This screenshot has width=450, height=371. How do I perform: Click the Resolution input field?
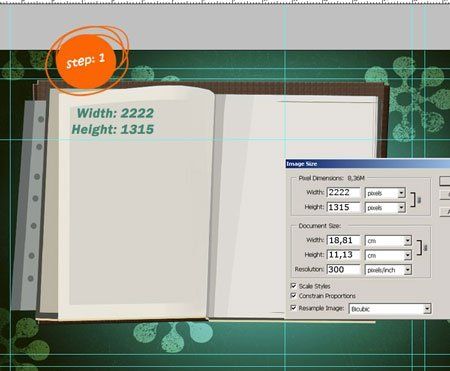click(x=344, y=269)
